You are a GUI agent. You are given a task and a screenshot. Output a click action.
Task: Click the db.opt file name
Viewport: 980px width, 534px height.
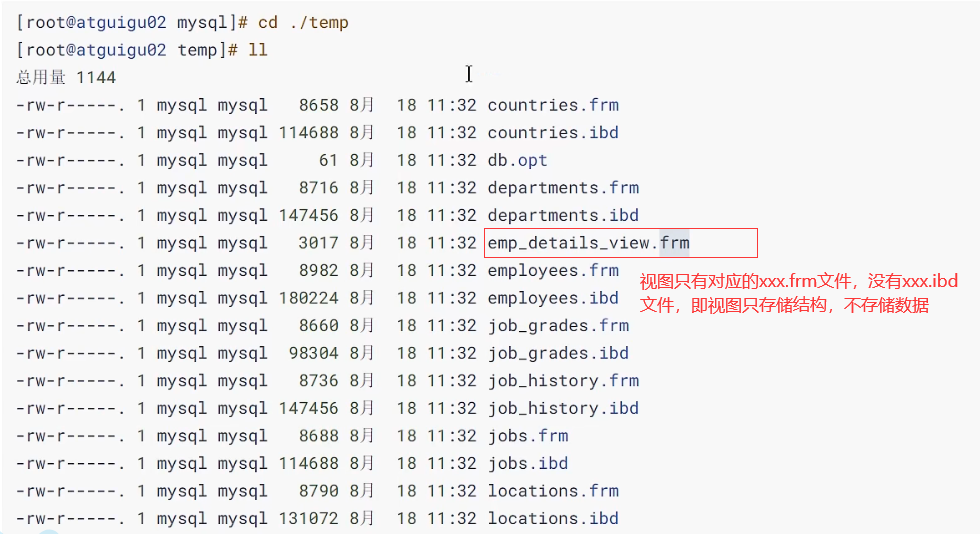pyautogui.click(x=518, y=161)
